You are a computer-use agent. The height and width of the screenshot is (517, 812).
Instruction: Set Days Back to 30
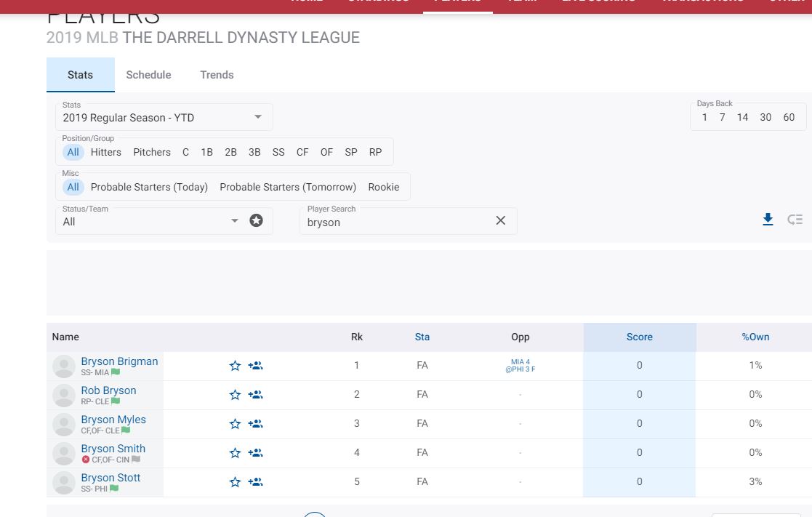coord(765,117)
